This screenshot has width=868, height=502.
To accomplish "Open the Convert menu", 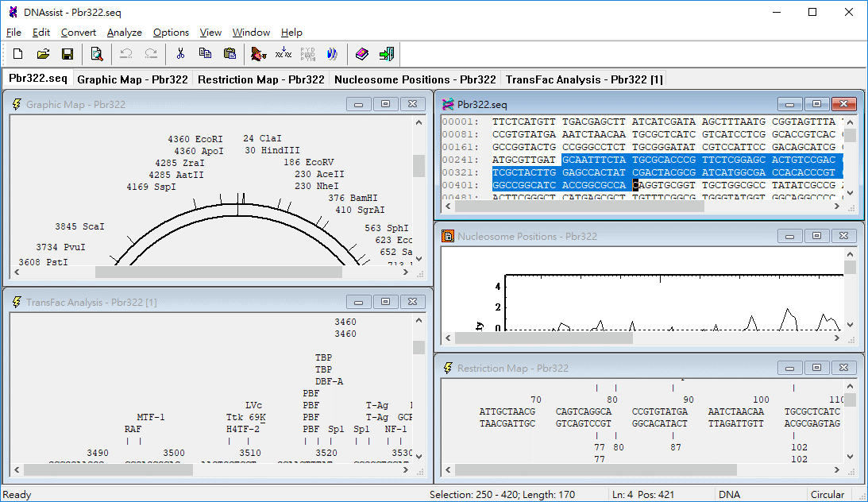I will click(78, 33).
